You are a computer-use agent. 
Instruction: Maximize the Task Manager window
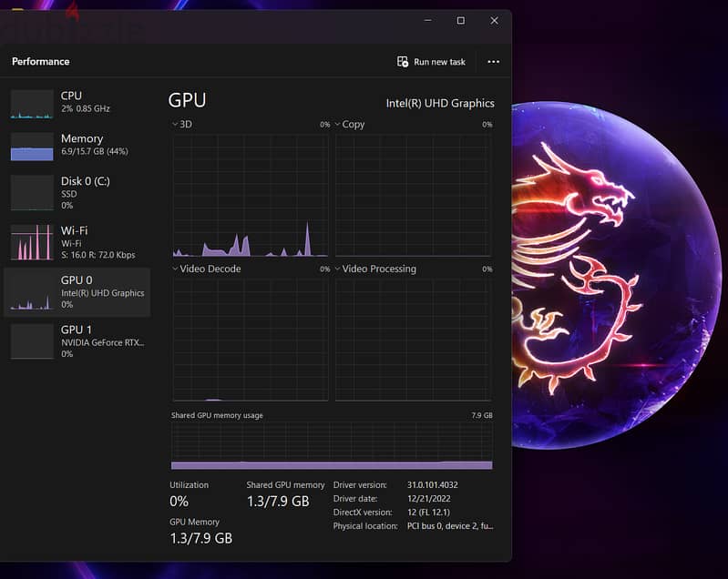click(x=460, y=20)
